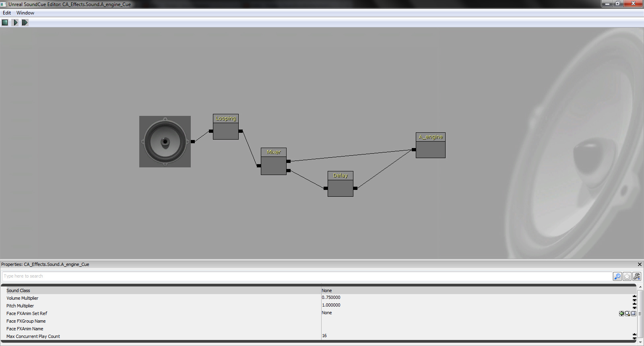
Task: Play the selected node from the toolbar
Action: 25,23
